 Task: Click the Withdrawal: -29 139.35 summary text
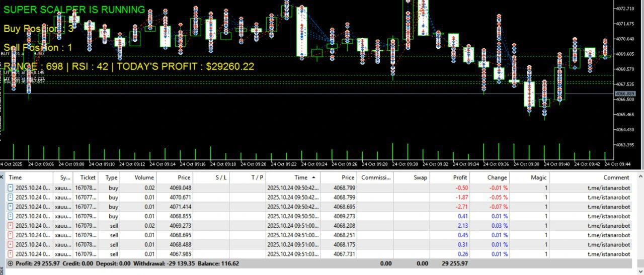164,263
